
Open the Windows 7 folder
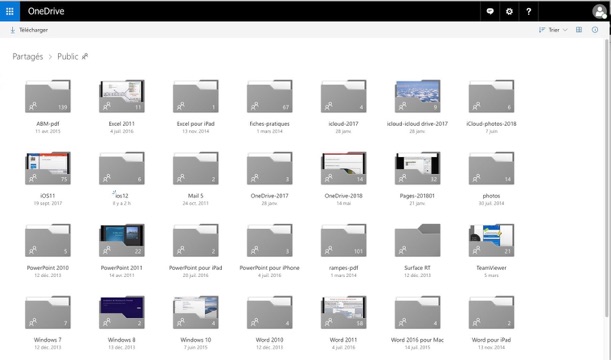(48, 312)
